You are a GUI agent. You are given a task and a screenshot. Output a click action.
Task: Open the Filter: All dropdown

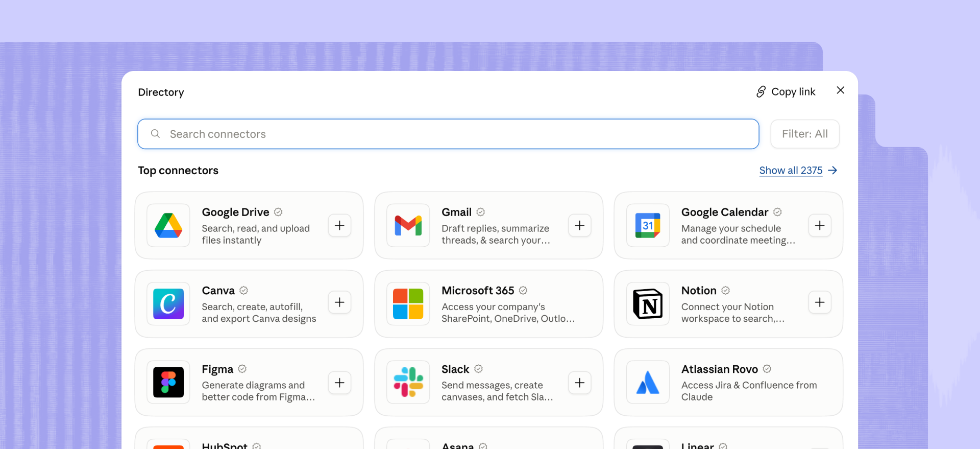point(805,134)
